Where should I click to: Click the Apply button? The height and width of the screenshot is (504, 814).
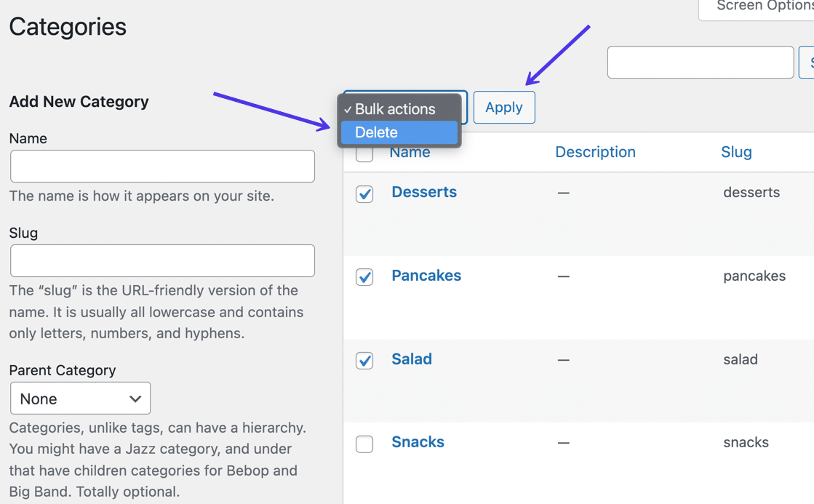coord(503,107)
